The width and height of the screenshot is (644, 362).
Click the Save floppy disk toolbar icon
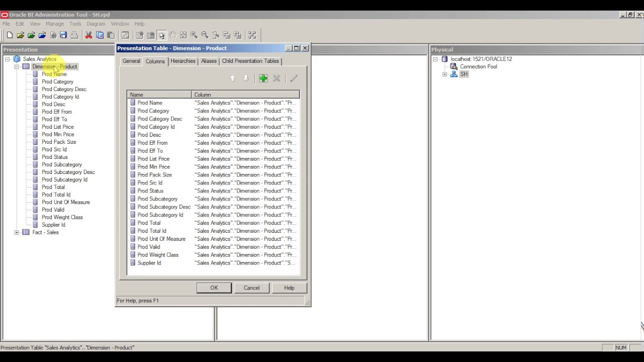point(63,35)
